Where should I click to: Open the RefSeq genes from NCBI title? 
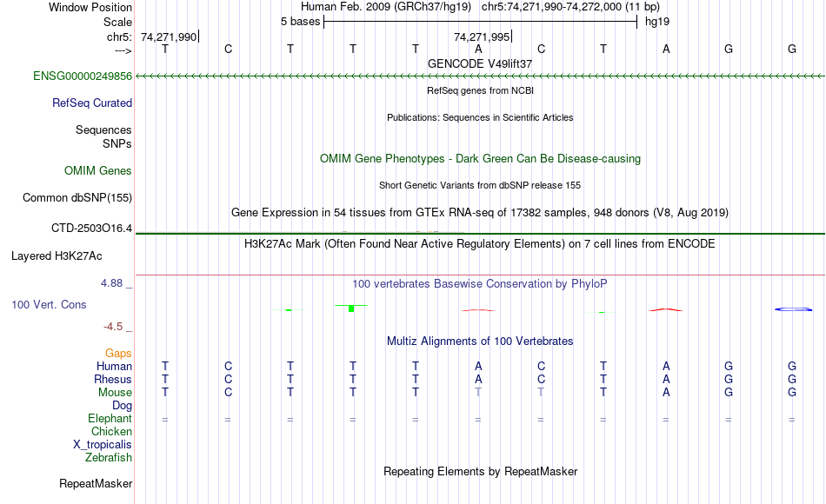coord(481,90)
